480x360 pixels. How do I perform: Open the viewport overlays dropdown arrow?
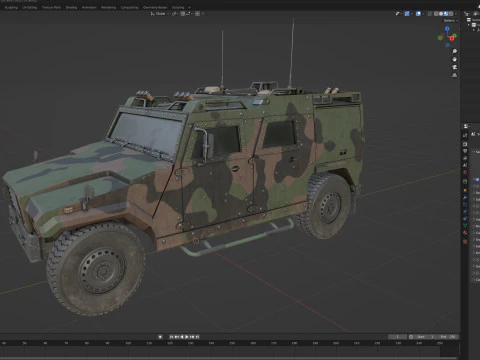click(423, 14)
